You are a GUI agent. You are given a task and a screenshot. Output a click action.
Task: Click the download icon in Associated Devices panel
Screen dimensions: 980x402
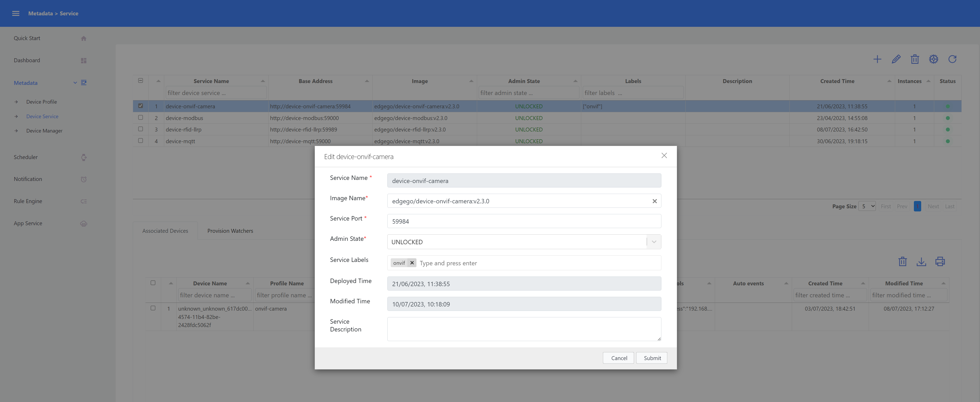pyautogui.click(x=921, y=261)
